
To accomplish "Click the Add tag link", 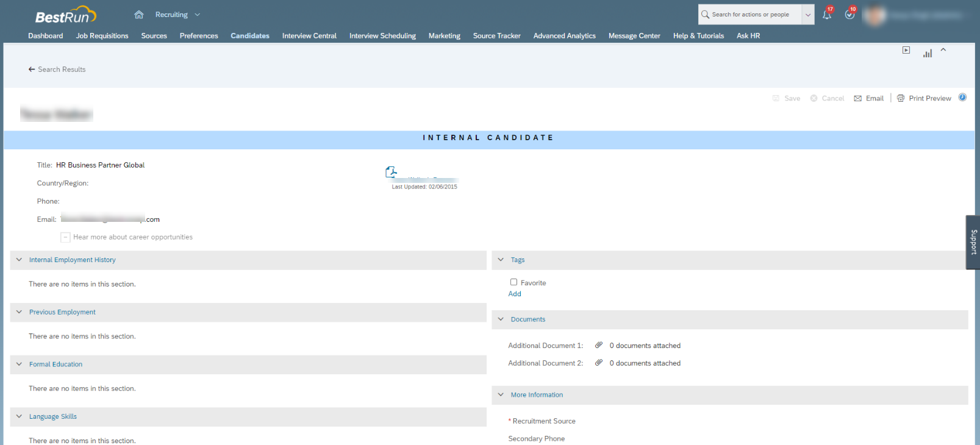I will coord(515,294).
